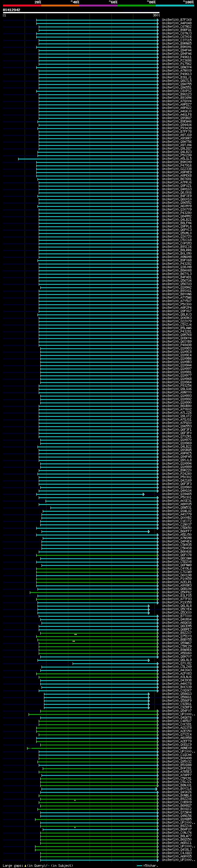Click the Large gaps legend text
197x868 pixels.
[x=38, y=865]
